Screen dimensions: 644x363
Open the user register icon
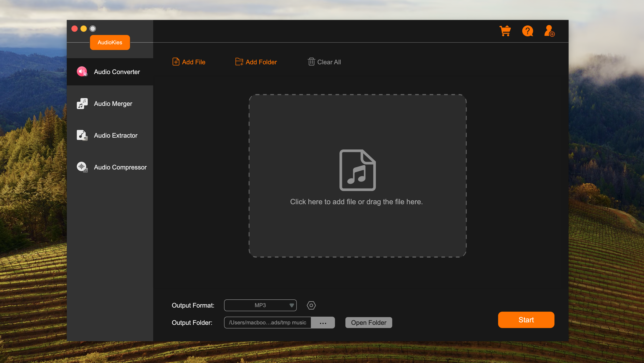[549, 31]
